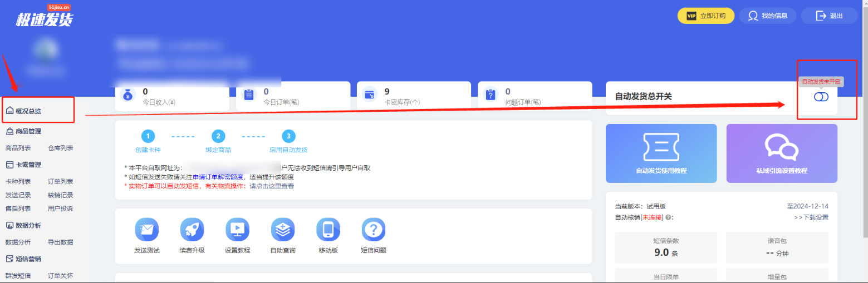Click the help icon beside 自动核销
This screenshot has width=868, height=283.
pyautogui.click(x=668, y=217)
